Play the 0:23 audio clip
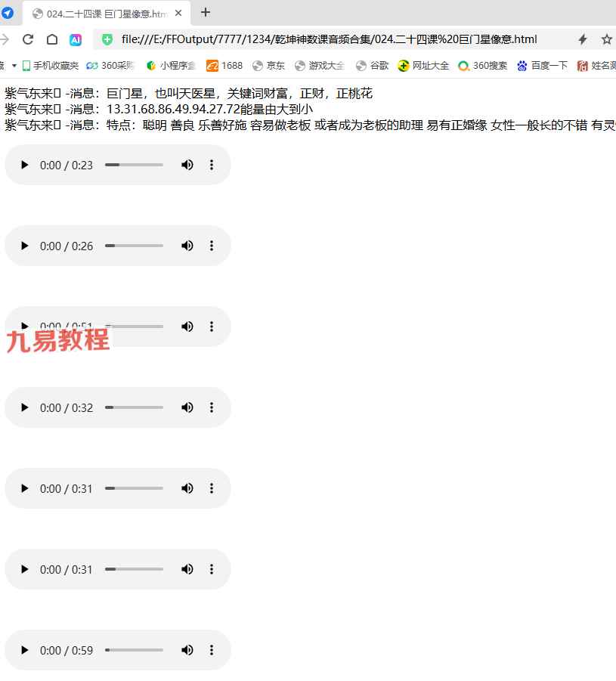Image resolution: width=616 pixels, height=681 pixels. point(24,165)
